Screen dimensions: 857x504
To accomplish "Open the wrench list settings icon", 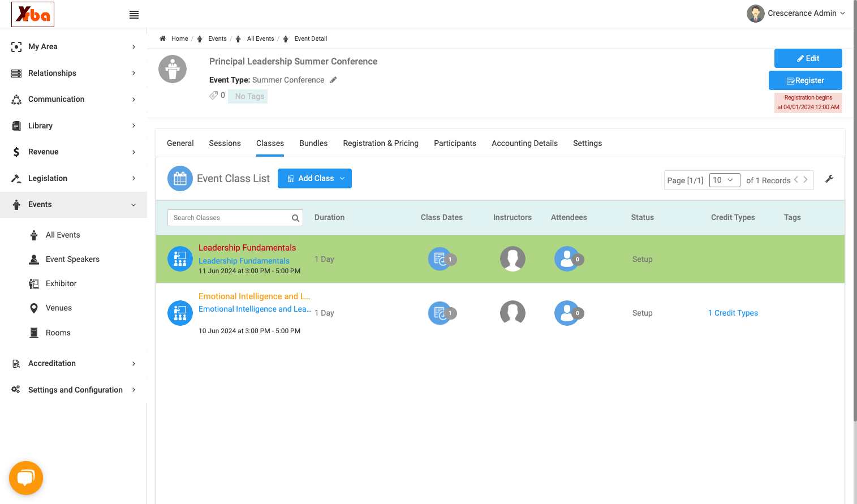I will coord(829,179).
